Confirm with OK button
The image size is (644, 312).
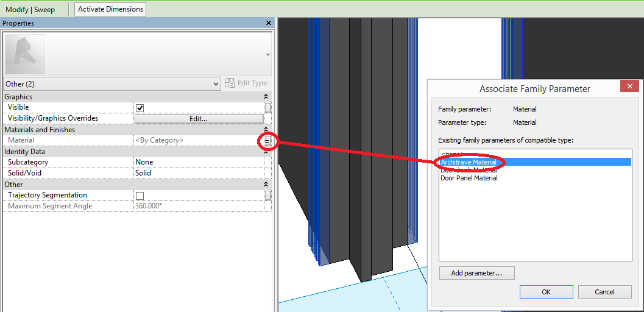point(546,292)
